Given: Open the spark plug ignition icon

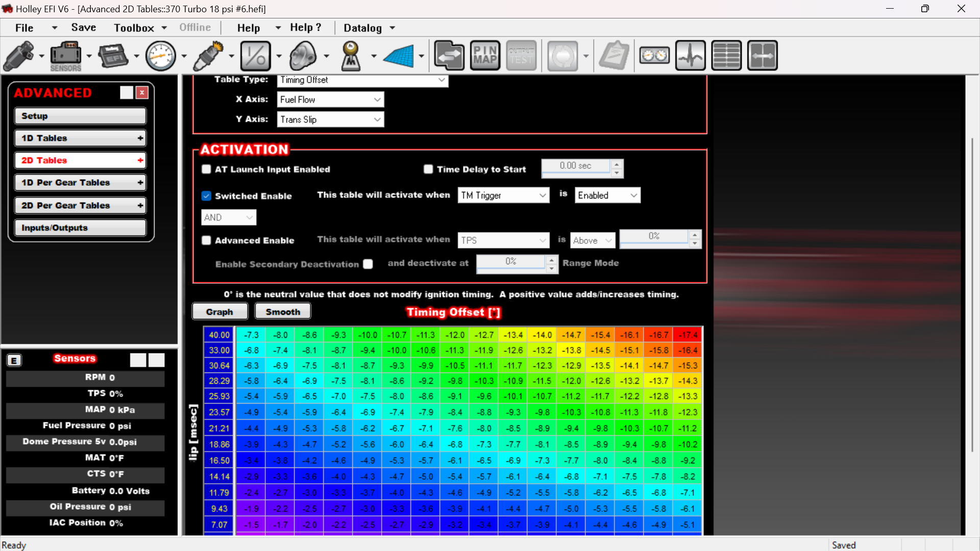Looking at the screenshot, I should 208,56.
